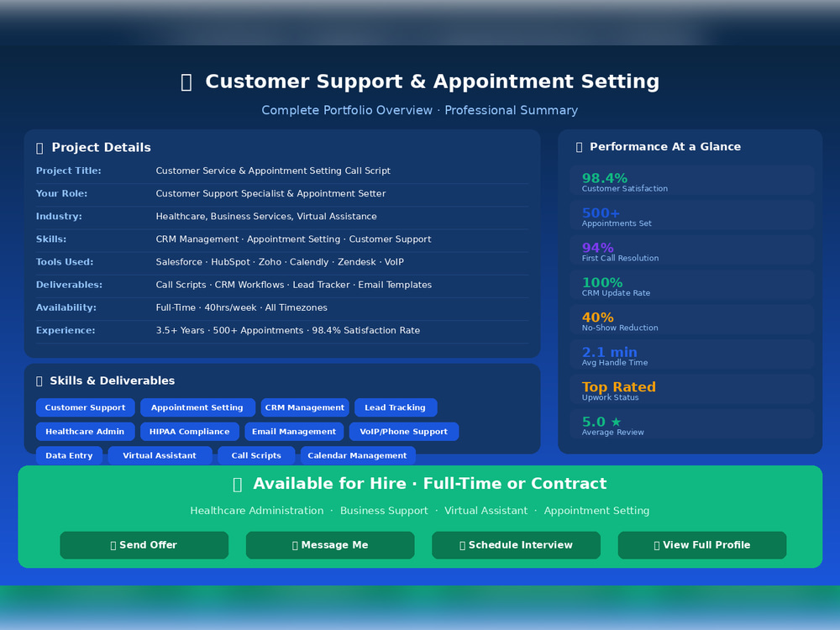840x630 pixels.
Task: Click the Lead Tracking skill tag
Action: [x=396, y=407]
